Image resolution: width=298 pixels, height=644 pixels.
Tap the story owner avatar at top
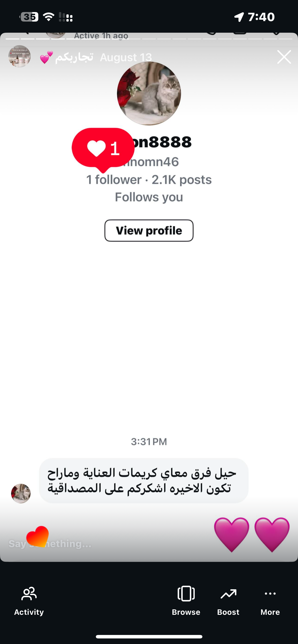tap(19, 56)
